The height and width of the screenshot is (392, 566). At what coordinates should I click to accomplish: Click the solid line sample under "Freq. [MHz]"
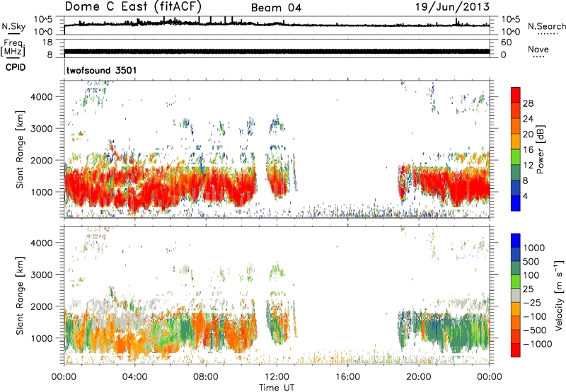(13, 58)
